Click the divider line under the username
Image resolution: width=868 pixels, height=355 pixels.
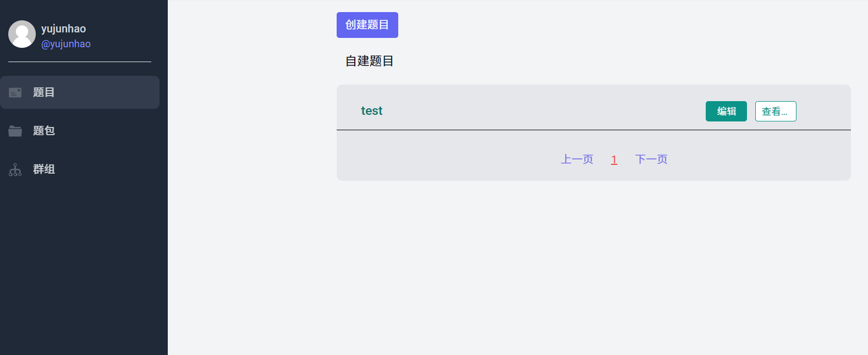80,62
